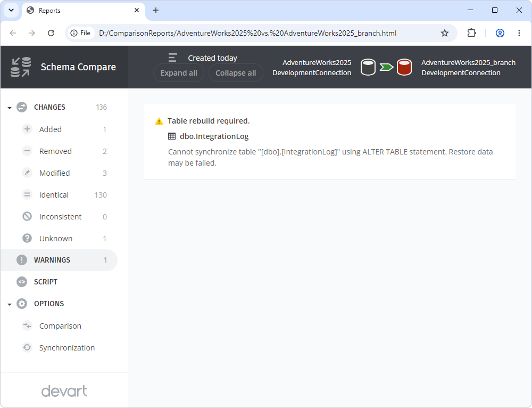
Task: Reload the report page
Action: coord(51,33)
